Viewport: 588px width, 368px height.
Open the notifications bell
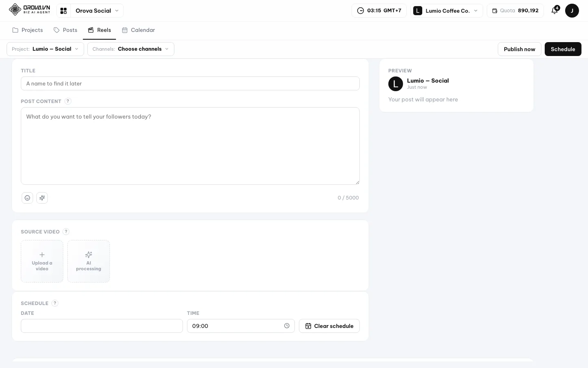(555, 11)
